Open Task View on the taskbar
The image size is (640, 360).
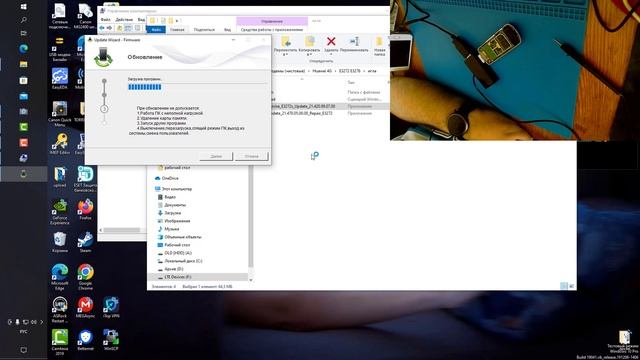coord(24,33)
